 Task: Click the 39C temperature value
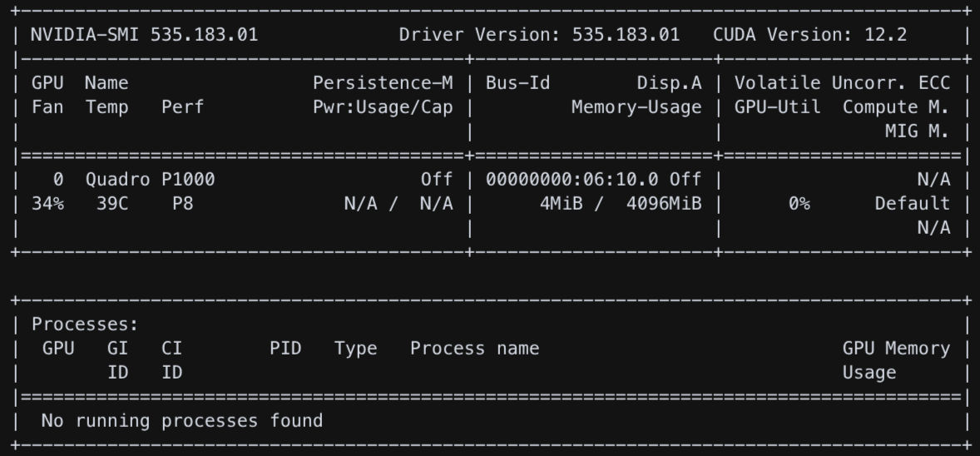(112, 203)
